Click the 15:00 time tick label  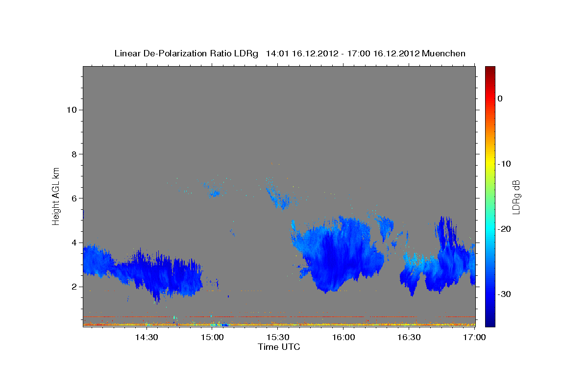pyautogui.click(x=212, y=338)
